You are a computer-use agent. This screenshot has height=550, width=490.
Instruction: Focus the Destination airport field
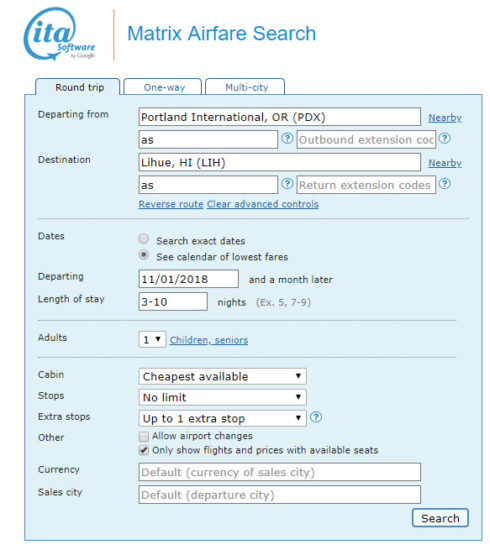(280, 162)
